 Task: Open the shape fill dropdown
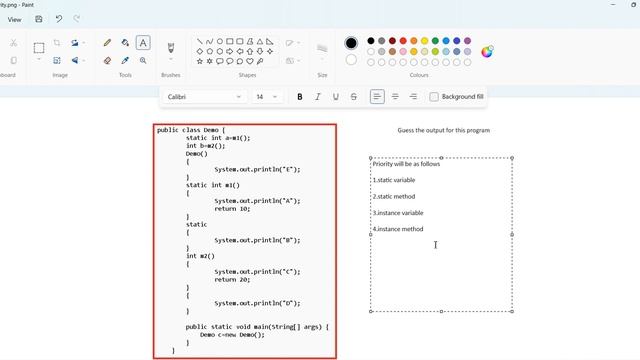(293, 60)
